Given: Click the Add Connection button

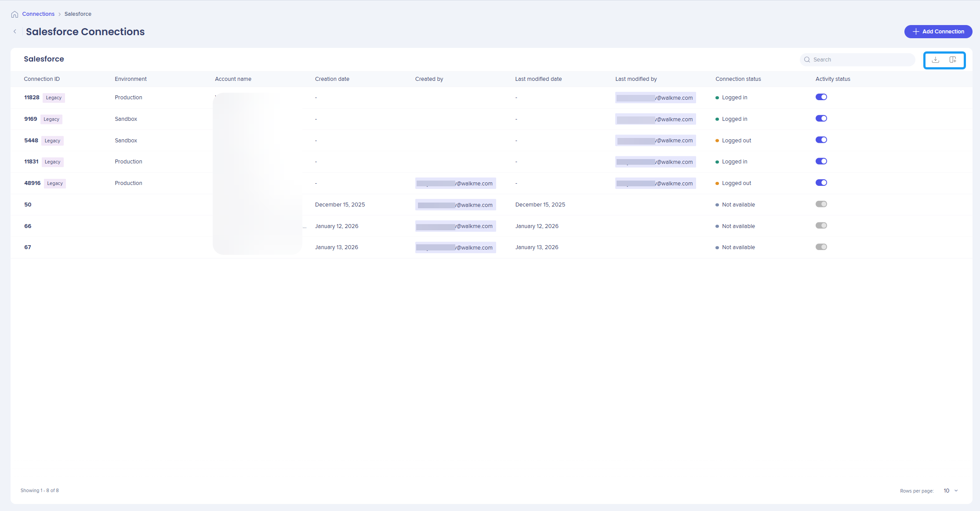Looking at the screenshot, I should point(938,32).
